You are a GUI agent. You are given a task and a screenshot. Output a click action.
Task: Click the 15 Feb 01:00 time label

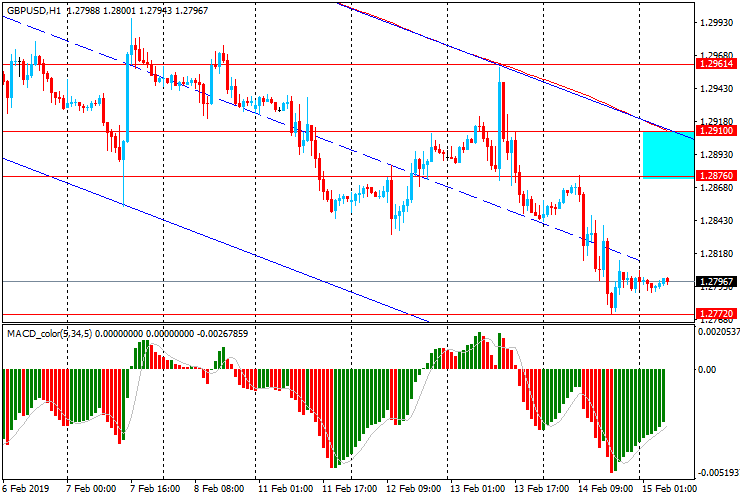669,489
